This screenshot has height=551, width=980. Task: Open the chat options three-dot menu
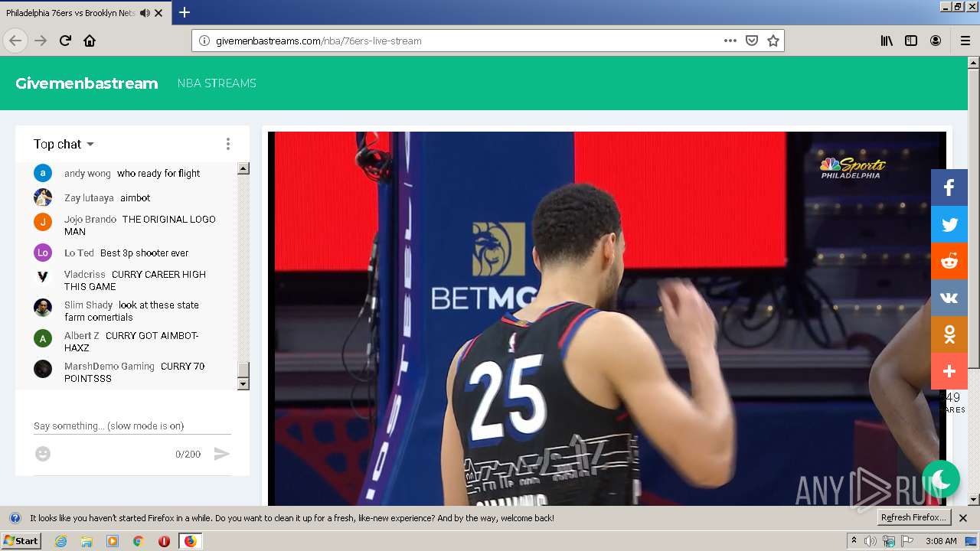click(x=227, y=144)
